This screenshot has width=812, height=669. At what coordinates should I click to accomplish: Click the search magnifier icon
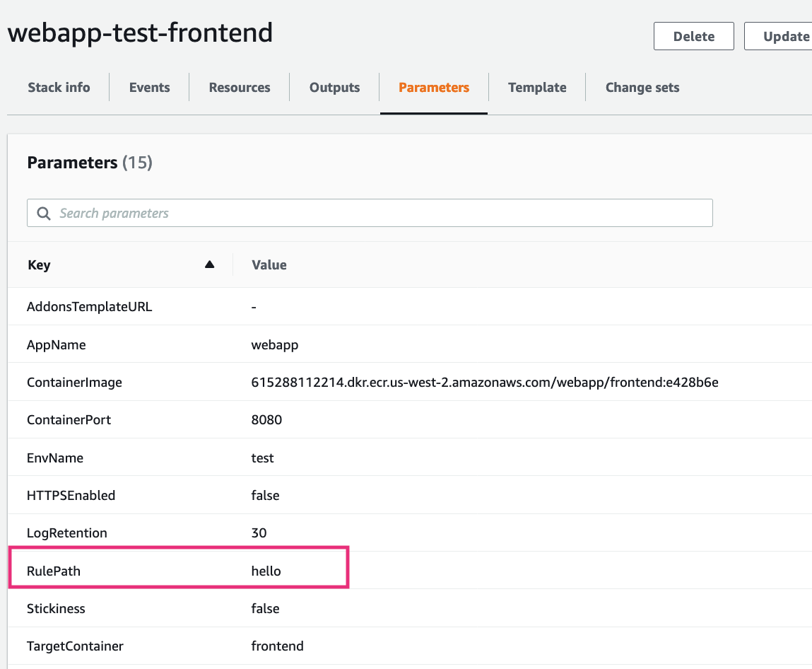pyautogui.click(x=44, y=214)
